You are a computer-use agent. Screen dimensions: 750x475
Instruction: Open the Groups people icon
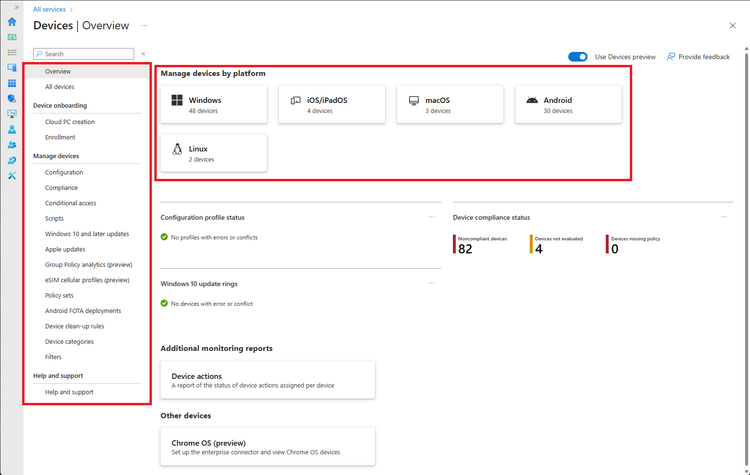[12, 144]
